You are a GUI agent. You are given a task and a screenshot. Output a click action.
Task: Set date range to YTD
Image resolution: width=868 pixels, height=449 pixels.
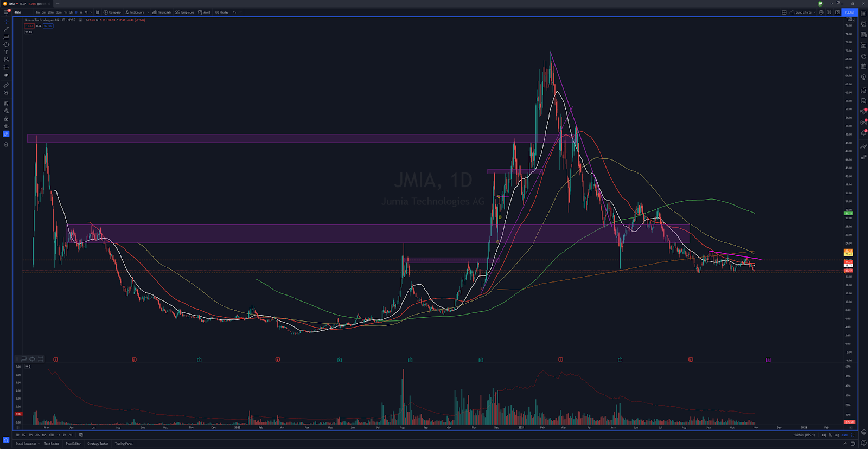click(52, 435)
